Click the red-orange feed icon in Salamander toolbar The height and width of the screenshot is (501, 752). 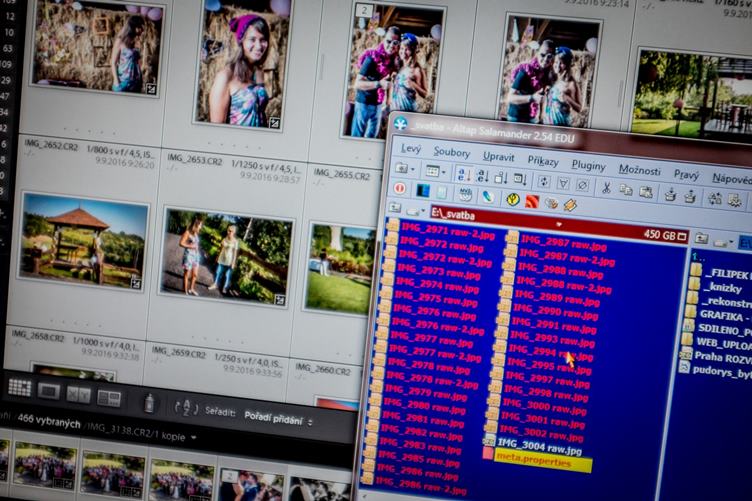pyautogui.click(x=532, y=200)
